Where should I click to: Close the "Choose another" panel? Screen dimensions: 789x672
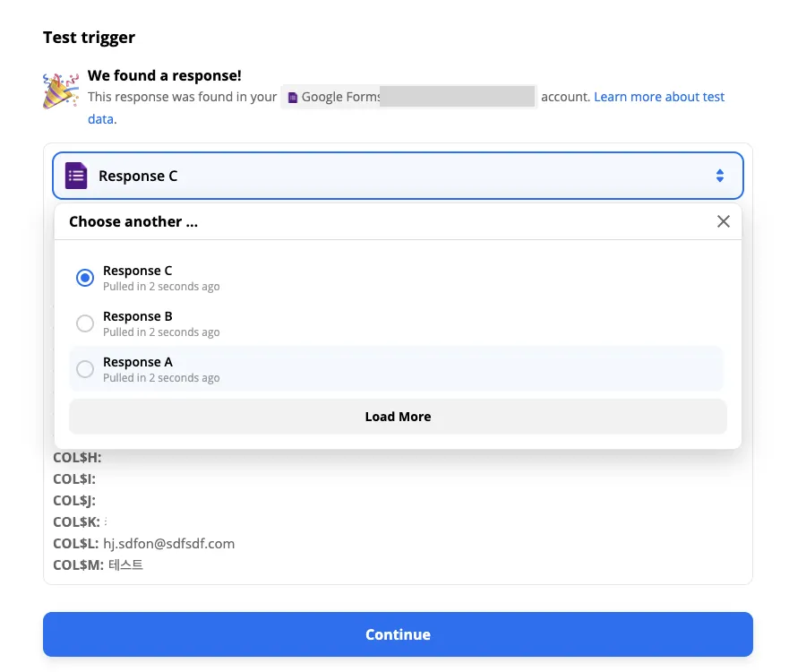(724, 221)
